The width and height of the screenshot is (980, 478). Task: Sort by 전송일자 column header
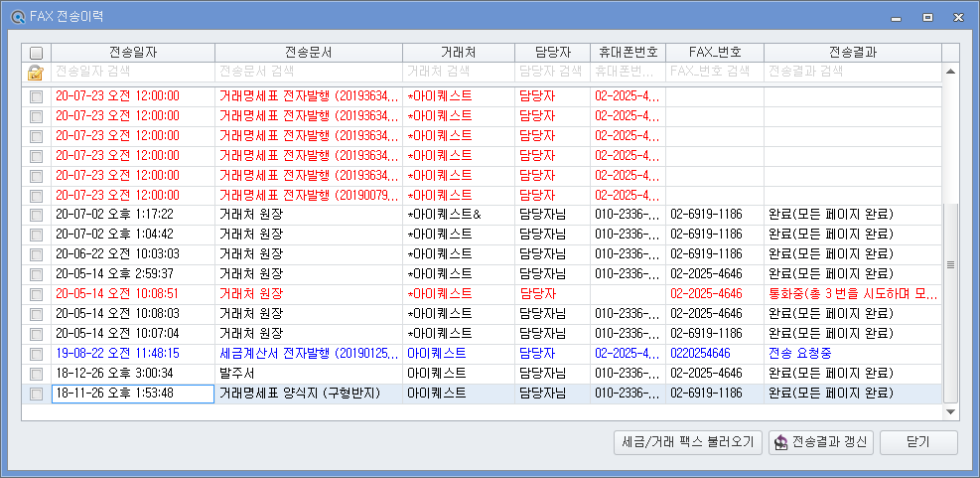tap(133, 53)
